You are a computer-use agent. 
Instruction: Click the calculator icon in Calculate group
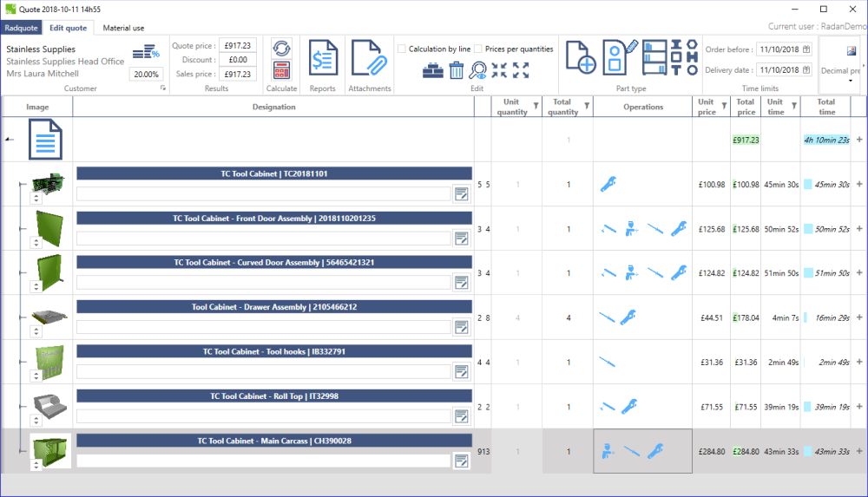(281, 70)
